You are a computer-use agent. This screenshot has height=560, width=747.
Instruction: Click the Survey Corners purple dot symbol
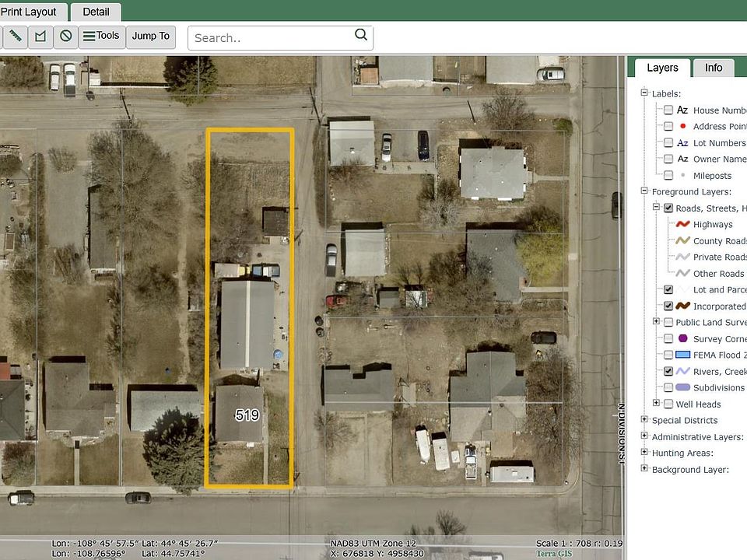682,339
